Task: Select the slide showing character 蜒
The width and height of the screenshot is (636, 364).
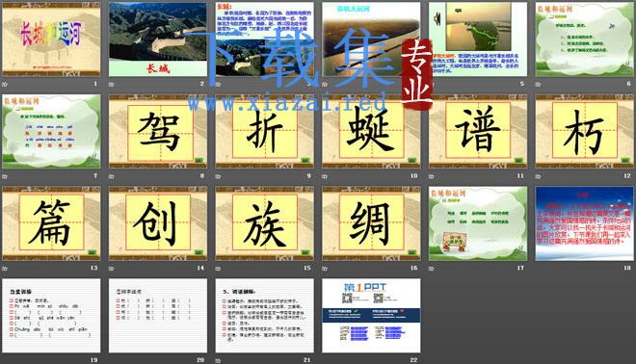Action: 371,131
